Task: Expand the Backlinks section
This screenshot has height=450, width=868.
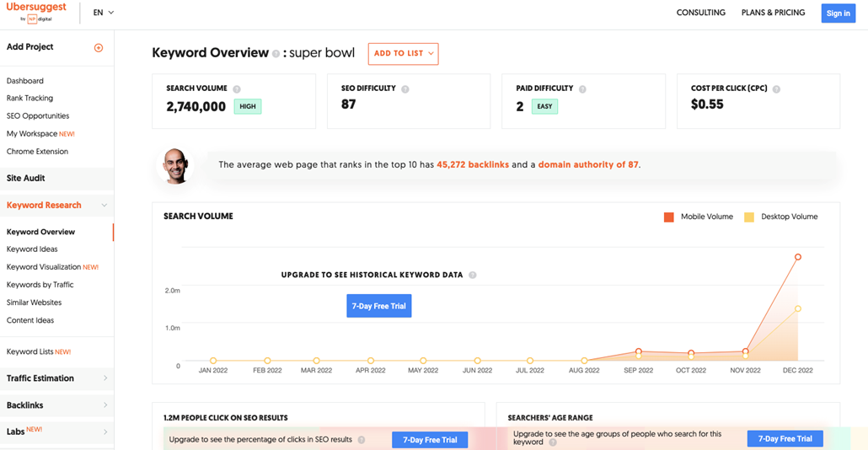Action: (x=105, y=405)
